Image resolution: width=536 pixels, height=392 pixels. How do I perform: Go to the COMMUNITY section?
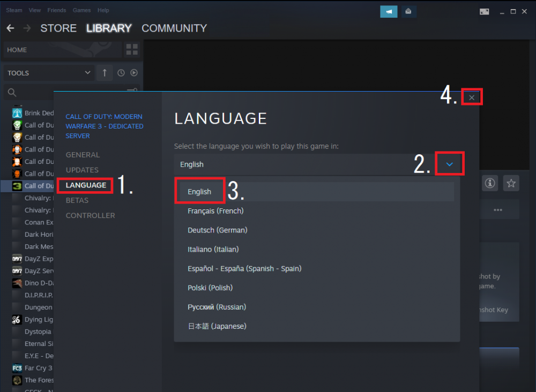(174, 28)
